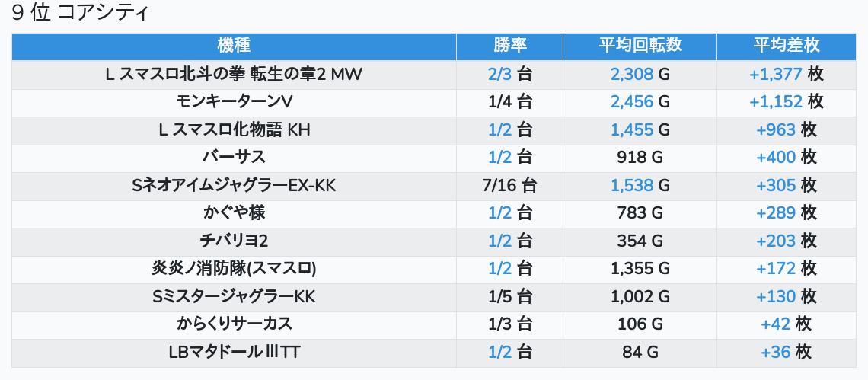Open the 2,308 G average spins link
The width and height of the screenshot is (868, 380).
click(x=631, y=74)
